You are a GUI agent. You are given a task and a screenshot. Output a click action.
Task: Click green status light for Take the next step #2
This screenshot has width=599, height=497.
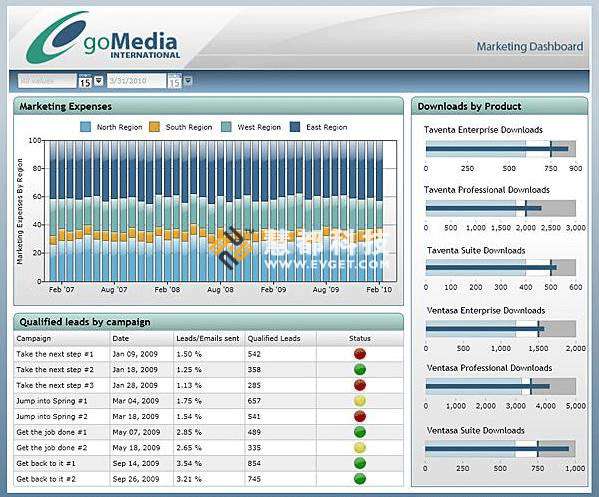[x=359, y=369]
